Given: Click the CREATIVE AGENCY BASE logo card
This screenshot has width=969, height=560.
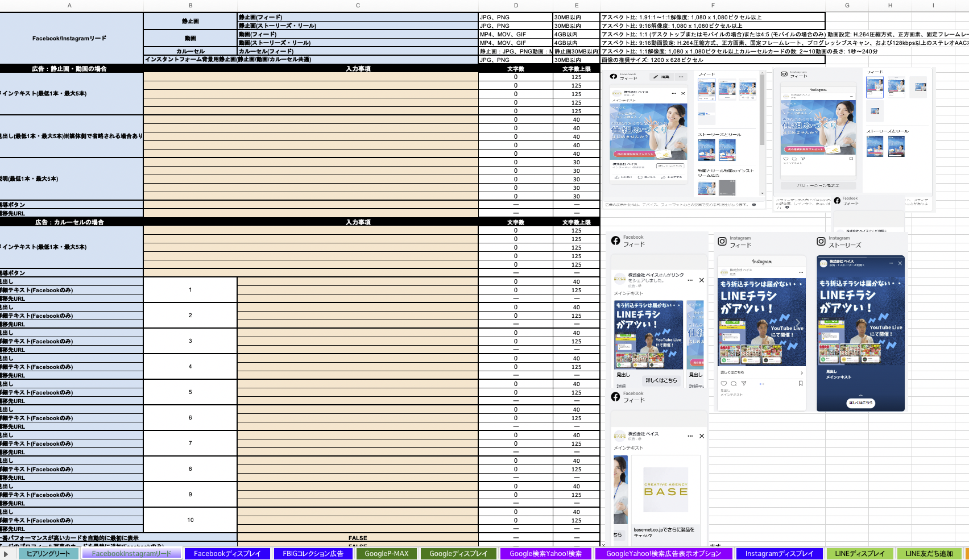Looking at the screenshot, I should 665,490.
